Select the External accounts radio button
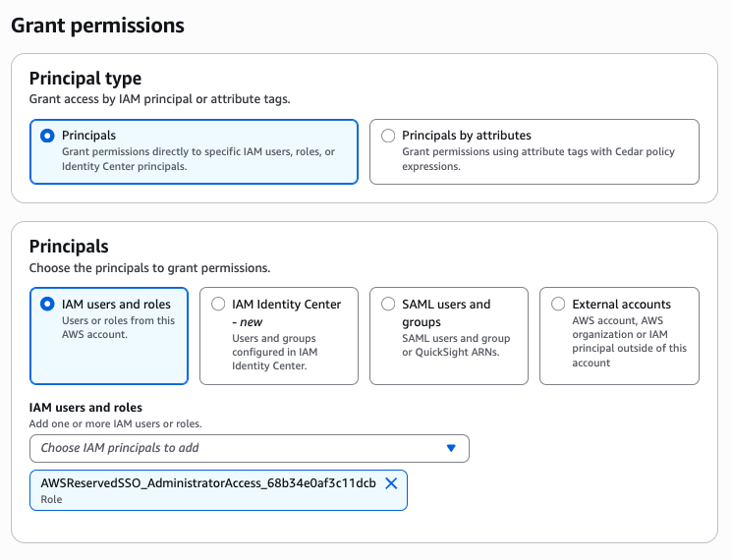The height and width of the screenshot is (560, 732). pos(558,305)
